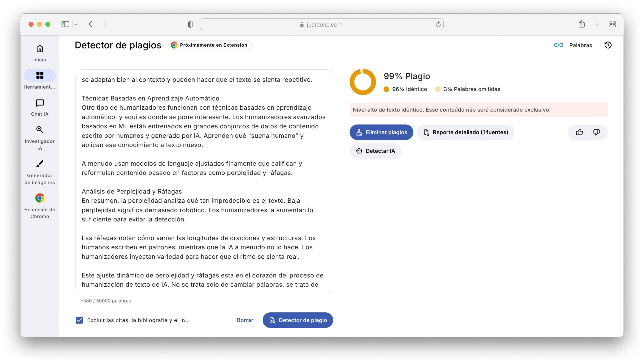Click the Eliminar plagios button
Screen dimensions: 644x364
pyautogui.click(x=381, y=132)
